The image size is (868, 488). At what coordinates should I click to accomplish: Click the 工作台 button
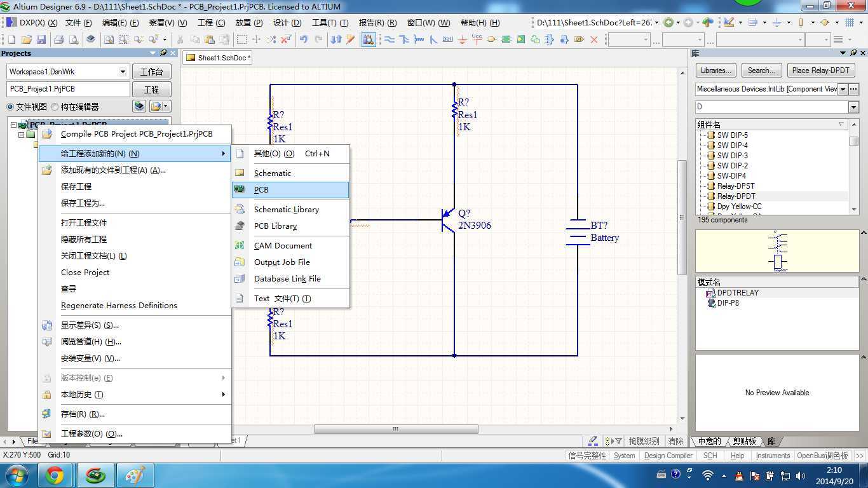[151, 72]
